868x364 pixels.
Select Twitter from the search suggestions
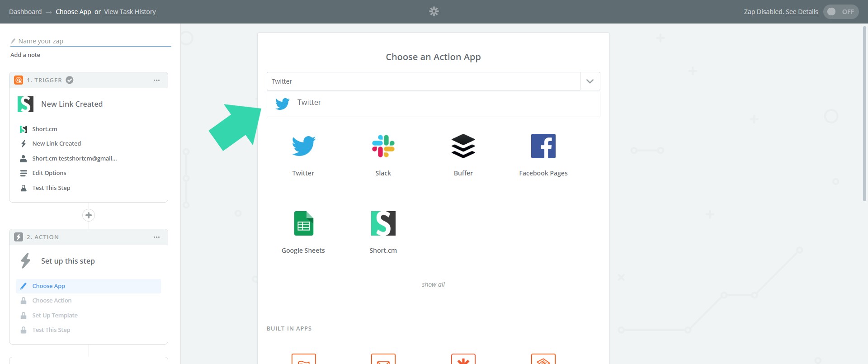pos(309,103)
